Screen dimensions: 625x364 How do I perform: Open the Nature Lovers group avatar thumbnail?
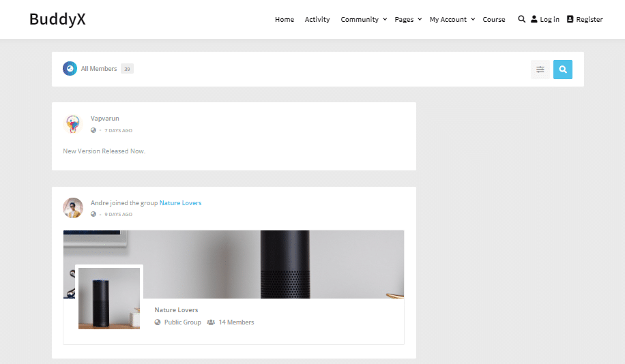pos(109,299)
